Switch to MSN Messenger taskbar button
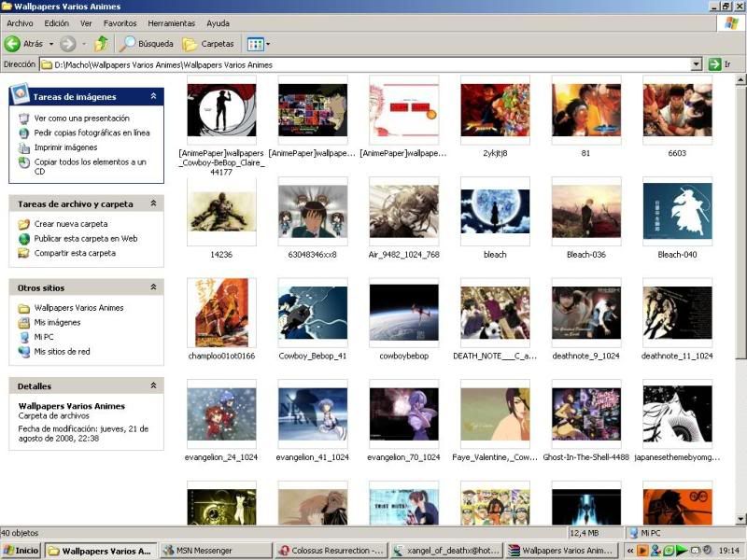The height and width of the screenshot is (560, 747). [x=216, y=551]
